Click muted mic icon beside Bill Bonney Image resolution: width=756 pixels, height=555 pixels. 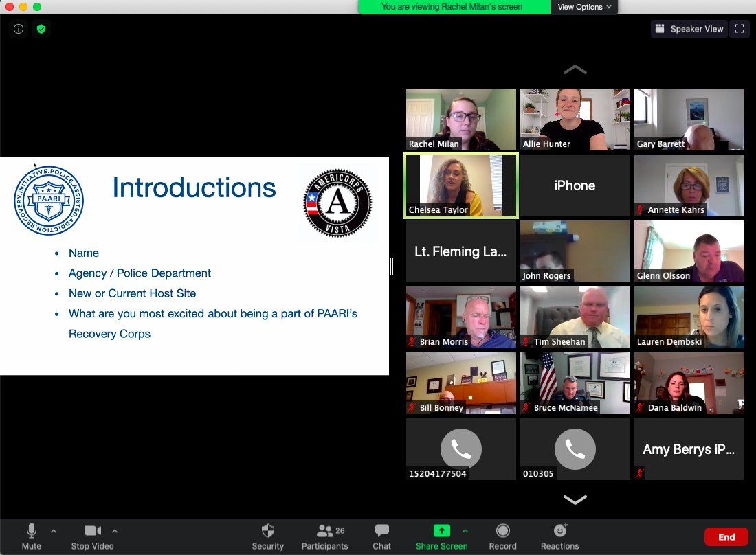click(x=412, y=407)
